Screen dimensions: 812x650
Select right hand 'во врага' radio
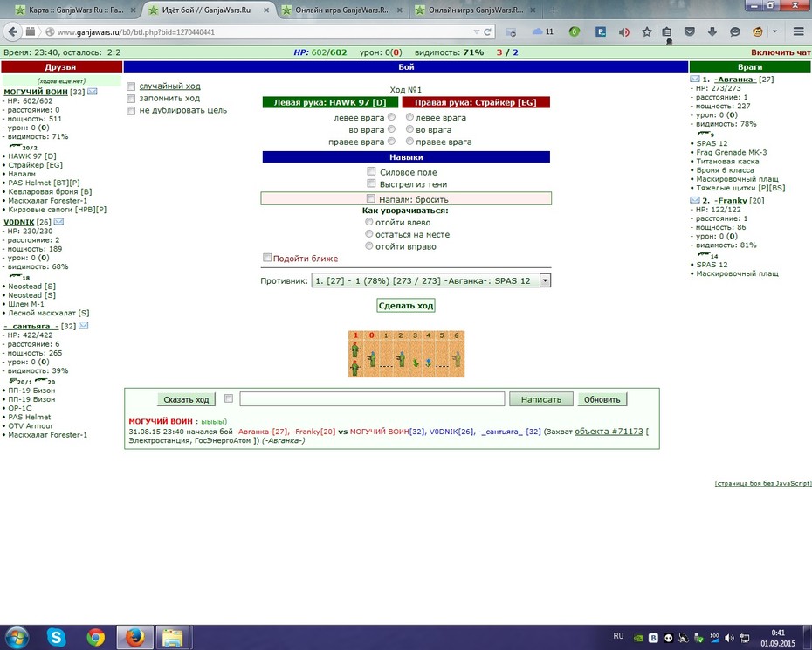point(409,129)
